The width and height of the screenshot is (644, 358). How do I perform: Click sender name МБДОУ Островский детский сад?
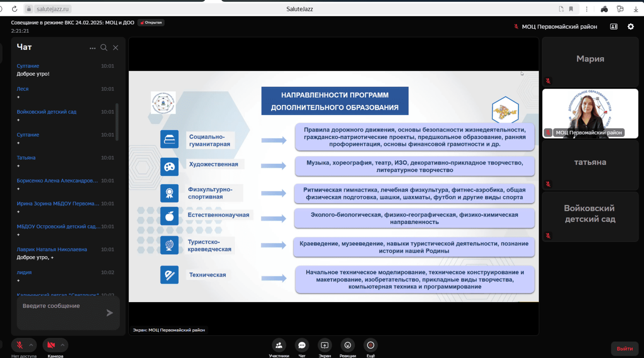(x=58, y=226)
